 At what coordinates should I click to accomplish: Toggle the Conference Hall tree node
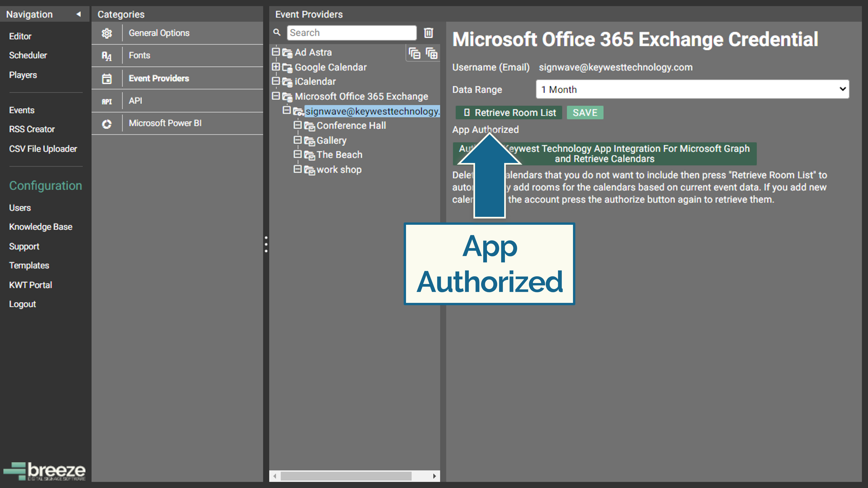pos(298,125)
